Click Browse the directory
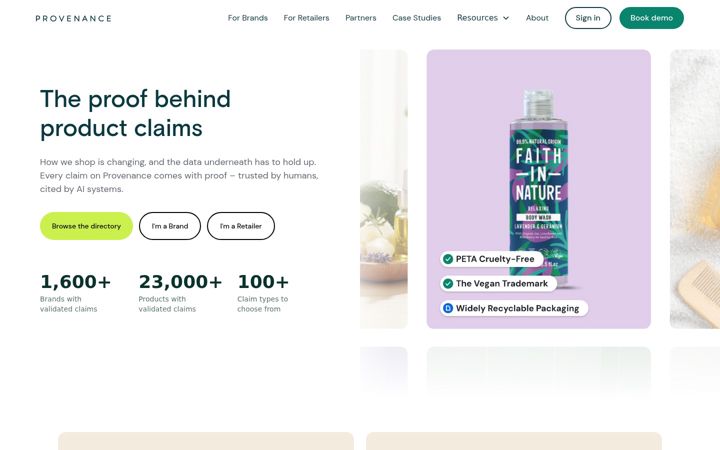The height and width of the screenshot is (450, 720). pos(86,226)
